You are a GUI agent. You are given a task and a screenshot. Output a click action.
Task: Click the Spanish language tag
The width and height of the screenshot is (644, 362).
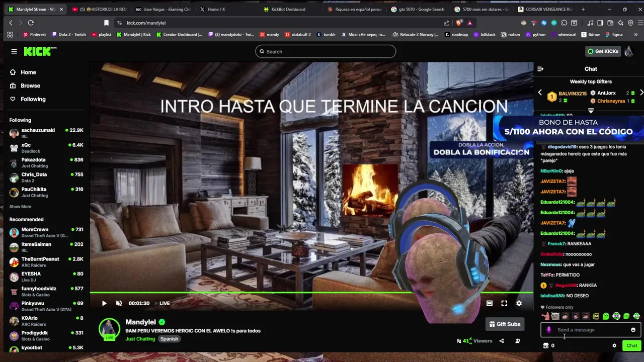coord(169,339)
